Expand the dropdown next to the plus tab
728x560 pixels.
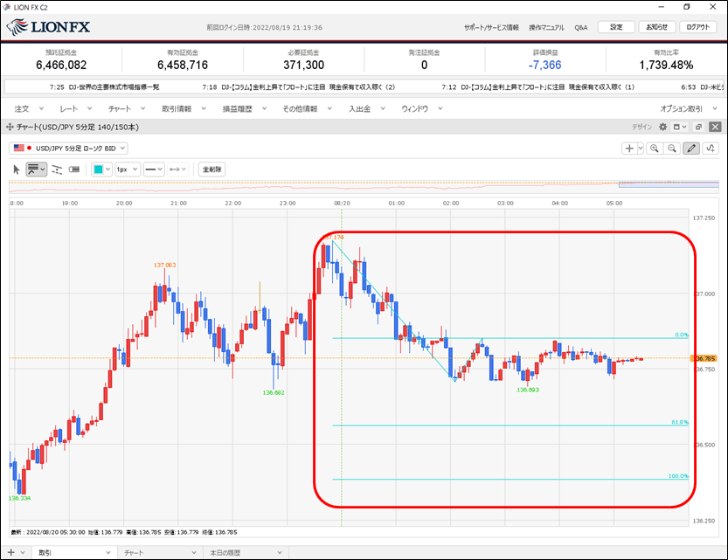point(23,553)
